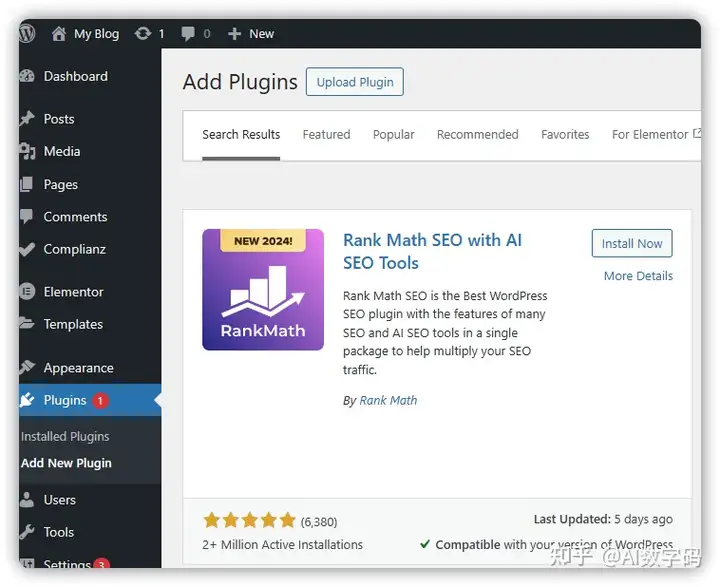Viewport: 720px width, 587px height.
Task: Click the Appearance brush icon
Action: pyautogui.click(x=27, y=367)
